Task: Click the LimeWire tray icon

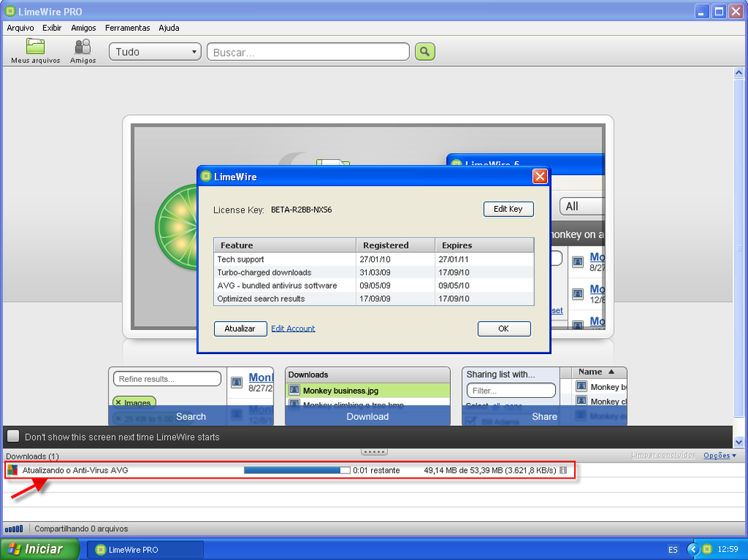Action: (708, 549)
